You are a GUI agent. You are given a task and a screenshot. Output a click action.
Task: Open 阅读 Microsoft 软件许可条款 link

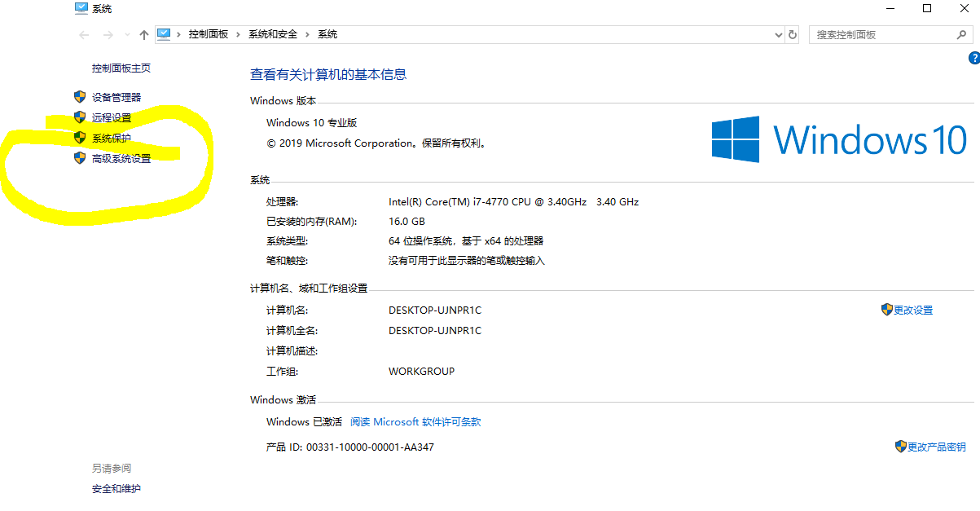pos(415,422)
